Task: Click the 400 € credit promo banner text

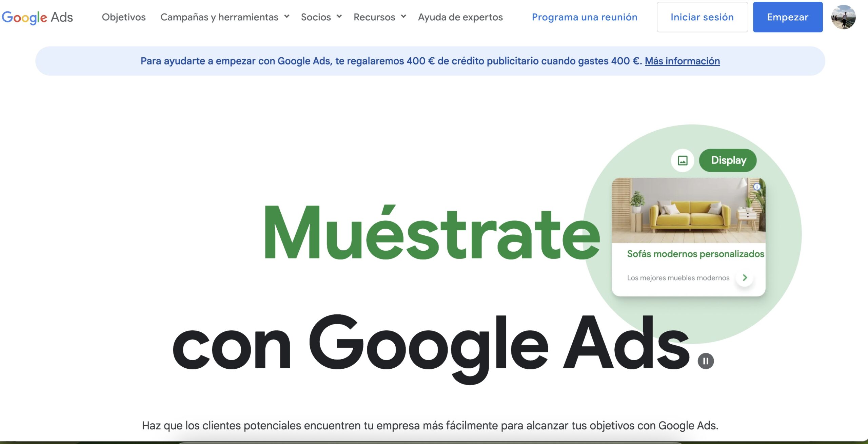Action: (392, 61)
